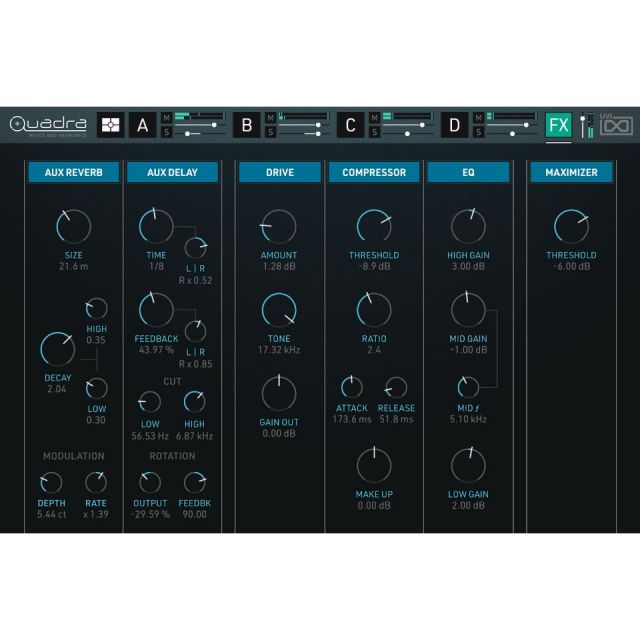640x640 pixels.
Task: Click the modulation DEPTH knob
Action: (51, 483)
